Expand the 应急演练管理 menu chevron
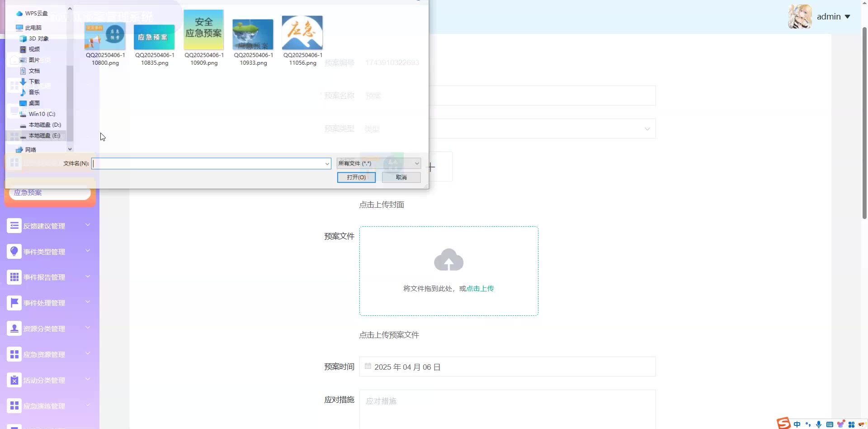This screenshot has width=868, height=429. 88,405
